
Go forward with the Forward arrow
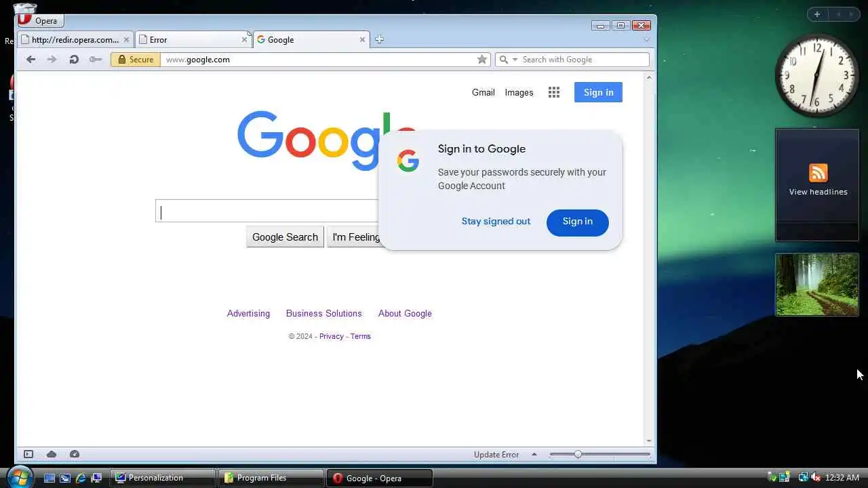52,60
